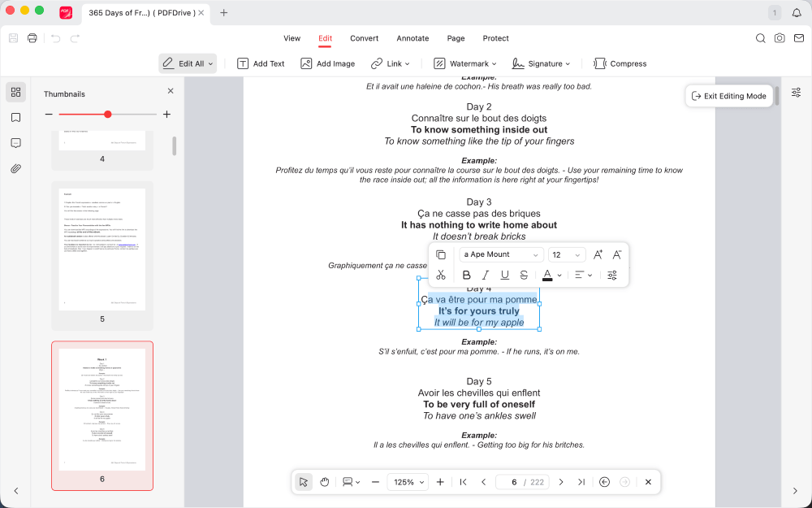
Task: Expand the zoom level dropdown showing 125%
Action: click(408, 481)
